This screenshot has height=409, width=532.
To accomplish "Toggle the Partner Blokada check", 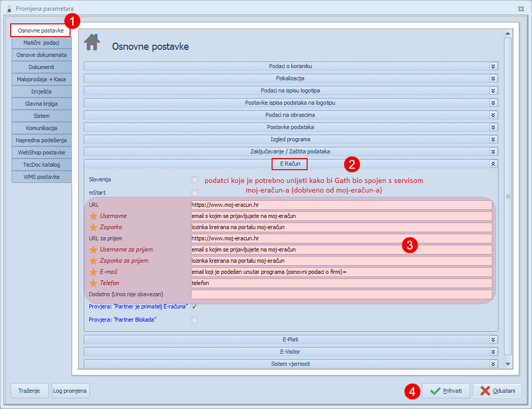I will (x=194, y=320).
